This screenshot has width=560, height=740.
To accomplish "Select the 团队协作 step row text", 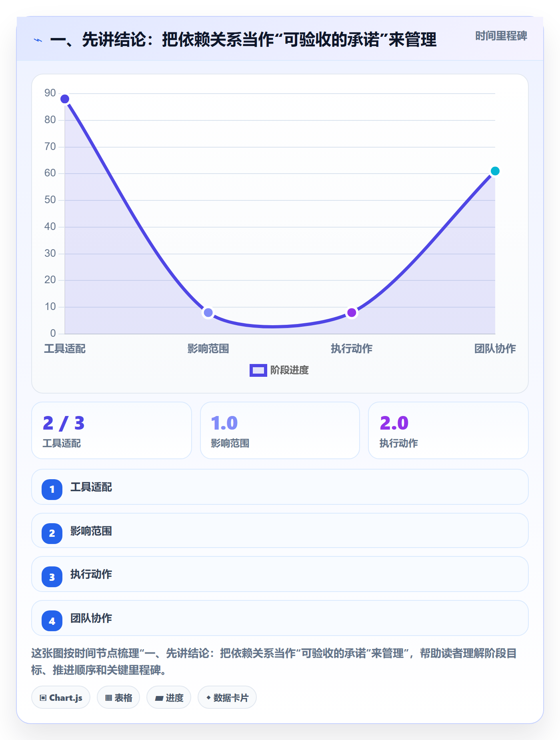I will tap(91, 618).
